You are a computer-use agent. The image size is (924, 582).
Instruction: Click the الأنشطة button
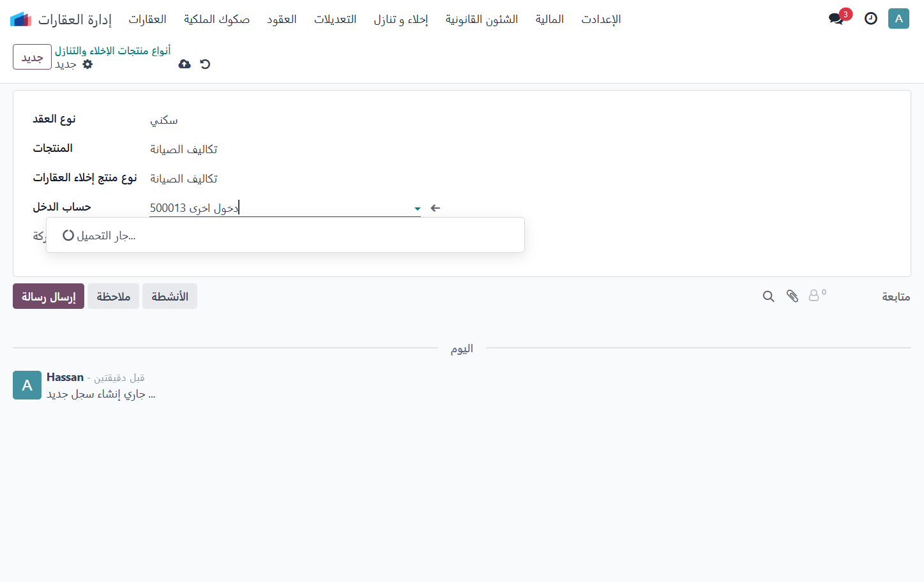pyautogui.click(x=170, y=296)
